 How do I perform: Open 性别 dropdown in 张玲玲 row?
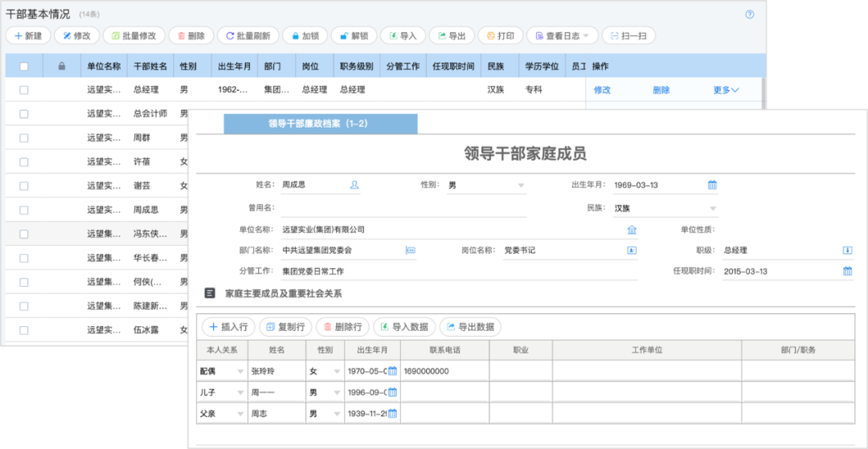(x=325, y=371)
